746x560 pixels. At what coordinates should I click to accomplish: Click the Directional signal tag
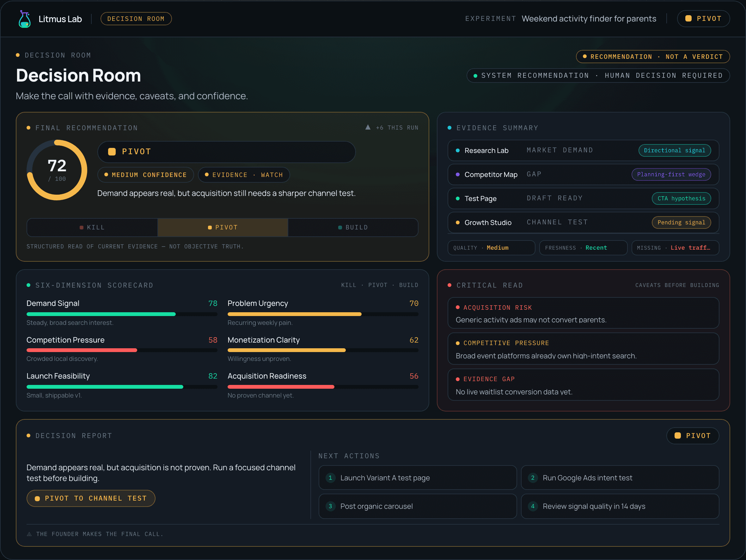point(675,150)
